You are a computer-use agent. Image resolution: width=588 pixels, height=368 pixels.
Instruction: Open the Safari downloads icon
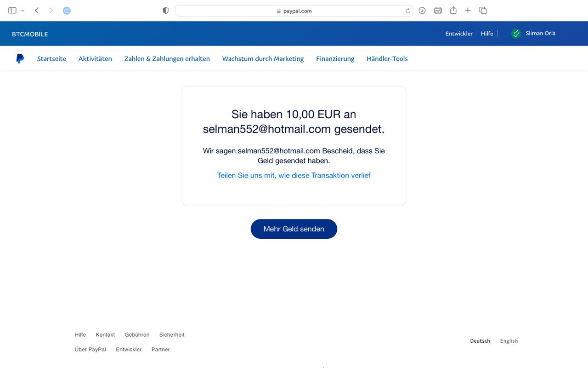pyautogui.click(x=422, y=11)
